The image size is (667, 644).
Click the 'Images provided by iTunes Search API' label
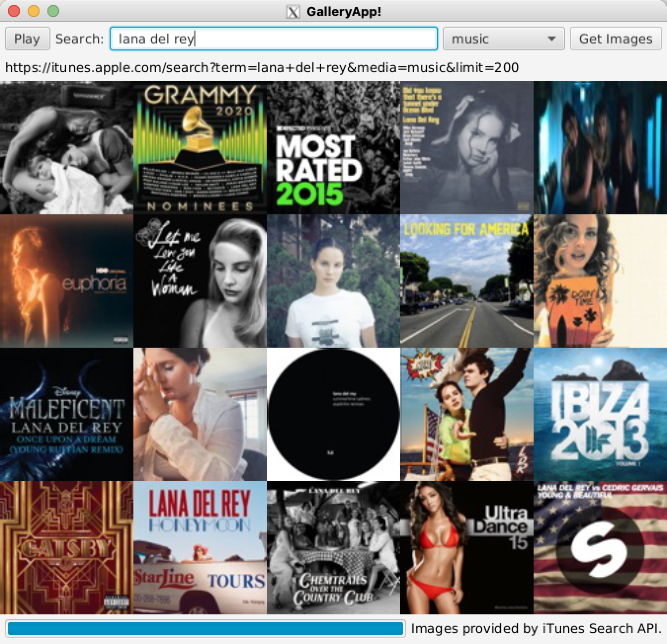coord(536,629)
